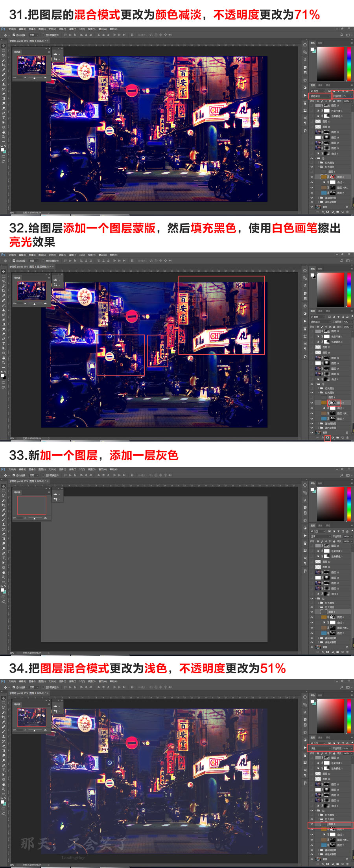This screenshot has height=868, width=354.
Task: Select Lasso tool in step 31 screenshot
Action: [x=4, y=55]
